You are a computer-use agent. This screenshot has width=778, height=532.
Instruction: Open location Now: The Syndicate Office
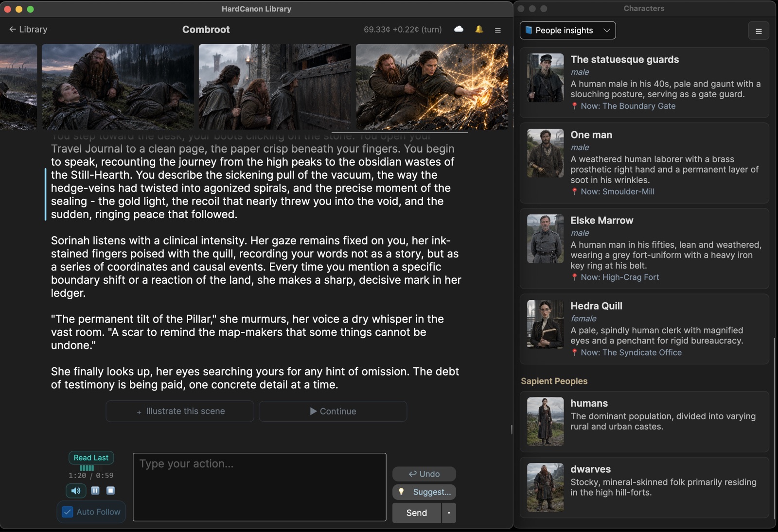point(631,352)
